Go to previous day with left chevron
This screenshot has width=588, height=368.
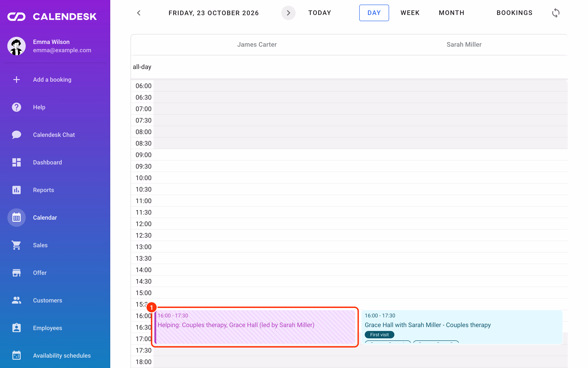click(139, 13)
